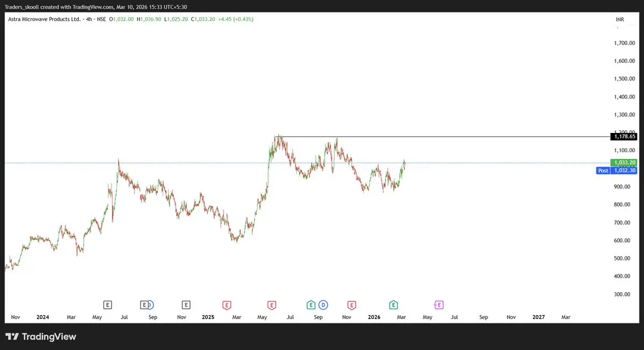This screenshot has height=350, width=644.
Task: Click the red earnings marker near November 2025
Action: (x=352, y=305)
